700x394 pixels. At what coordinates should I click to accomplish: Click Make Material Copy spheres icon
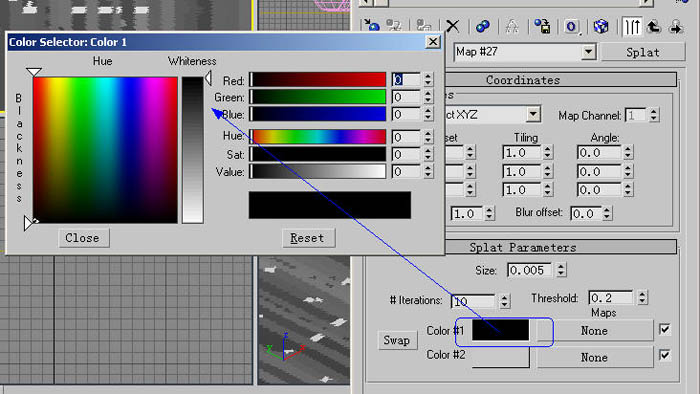pos(483,26)
